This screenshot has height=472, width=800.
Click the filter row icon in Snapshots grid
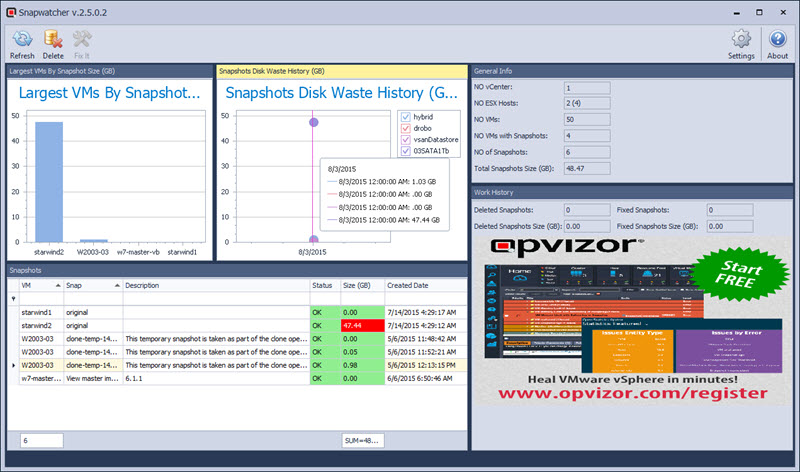tap(13, 299)
